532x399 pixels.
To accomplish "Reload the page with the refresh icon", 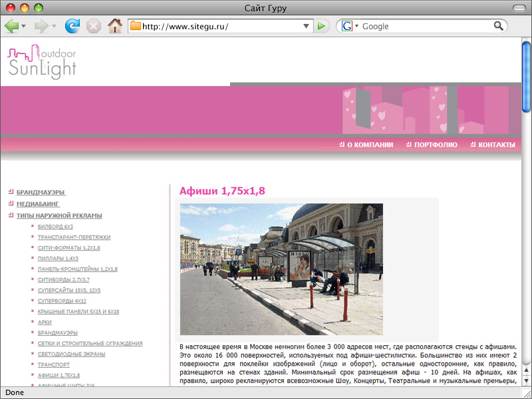I will click(72, 26).
